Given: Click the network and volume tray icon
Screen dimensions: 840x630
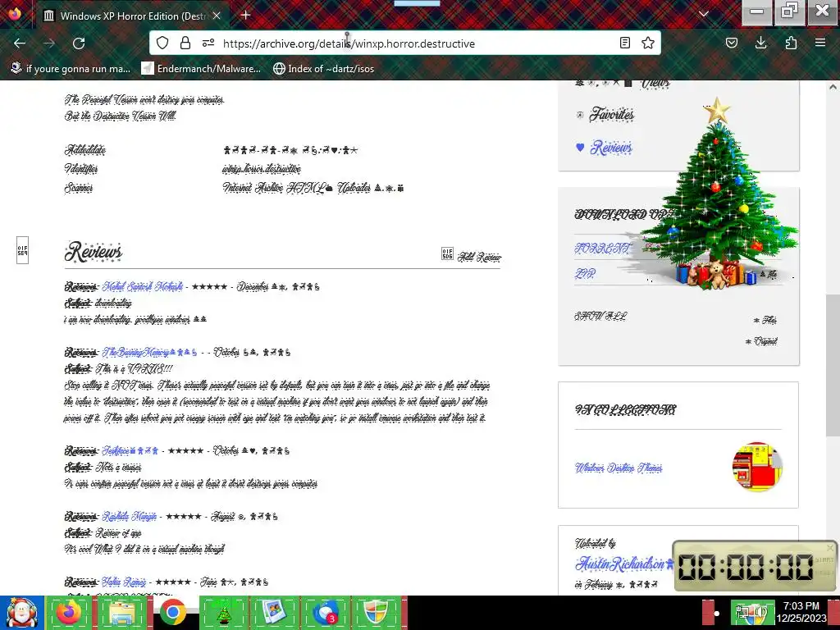Looking at the screenshot, I should pyautogui.click(x=751, y=613).
